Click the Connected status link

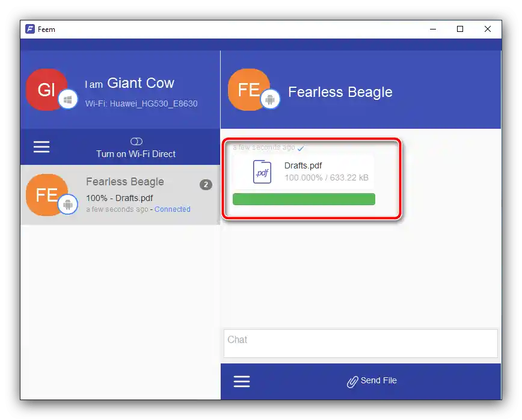(x=172, y=209)
